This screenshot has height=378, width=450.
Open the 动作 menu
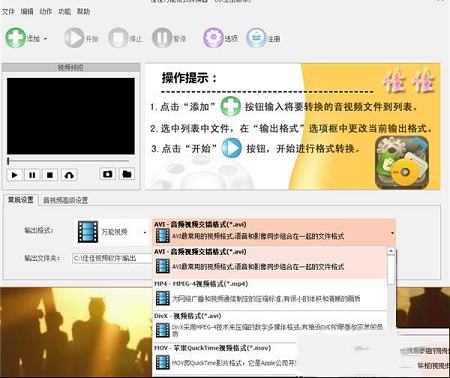[x=46, y=12]
